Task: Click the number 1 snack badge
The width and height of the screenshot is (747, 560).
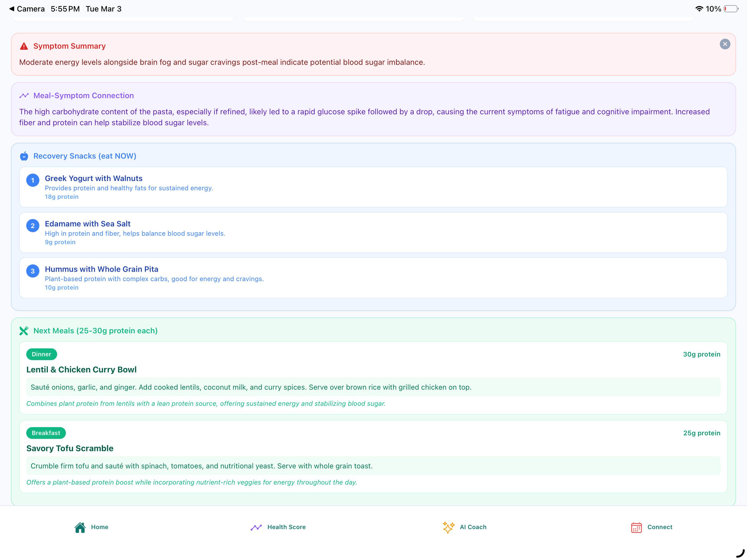Action: click(33, 180)
